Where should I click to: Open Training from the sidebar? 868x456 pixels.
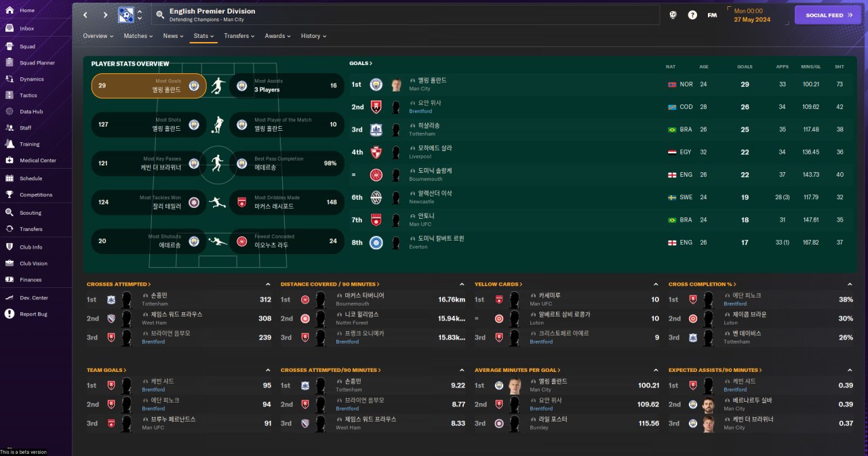click(29, 144)
